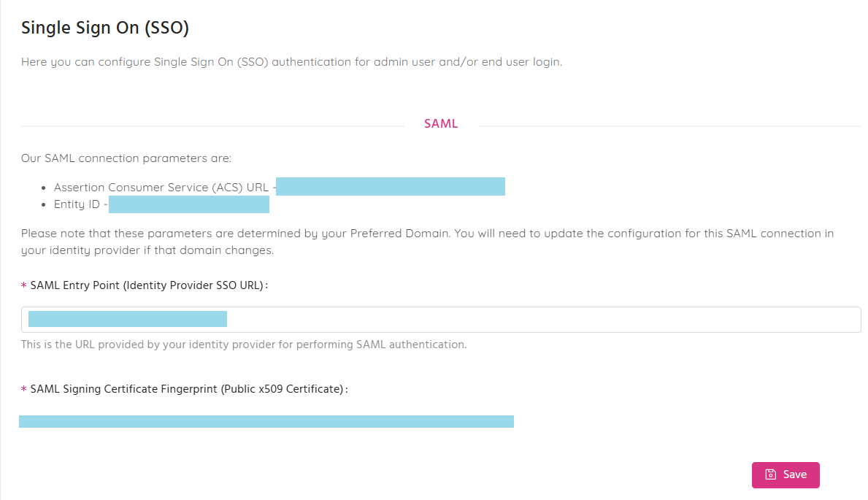Click the bullet dot before Entity ID

[44, 205]
